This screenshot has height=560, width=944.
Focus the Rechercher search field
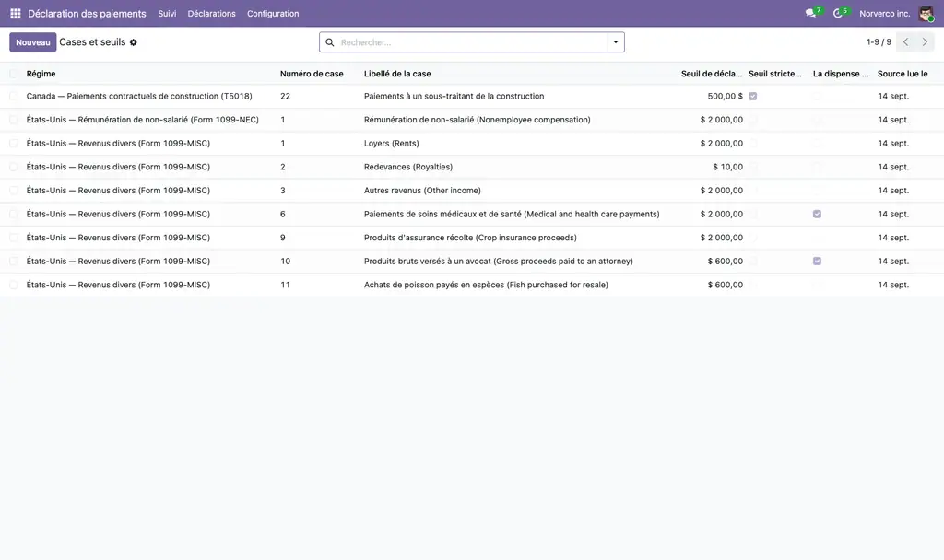(471, 42)
